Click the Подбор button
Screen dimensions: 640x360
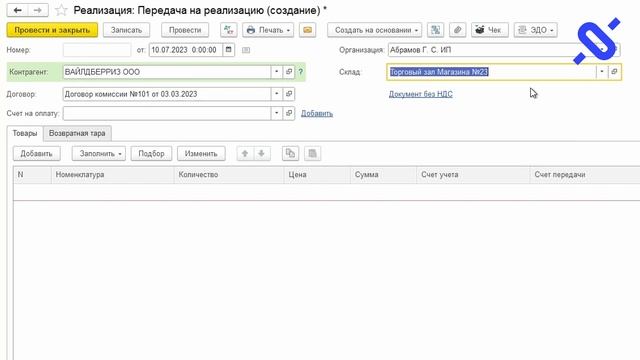[x=151, y=154]
